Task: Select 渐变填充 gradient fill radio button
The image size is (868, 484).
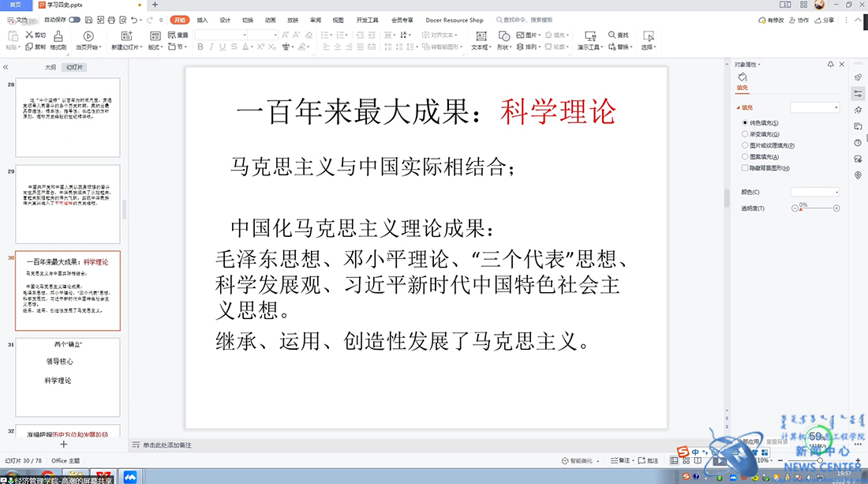Action: (745, 134)
